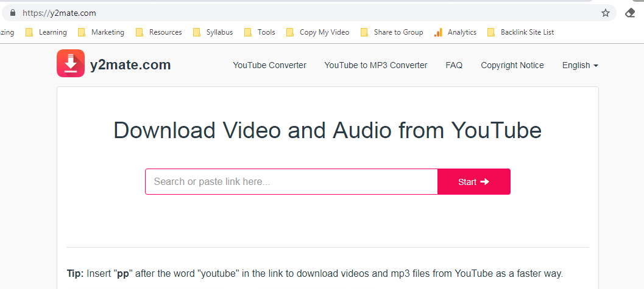
Task: Click the Start button
Action: 474,181
